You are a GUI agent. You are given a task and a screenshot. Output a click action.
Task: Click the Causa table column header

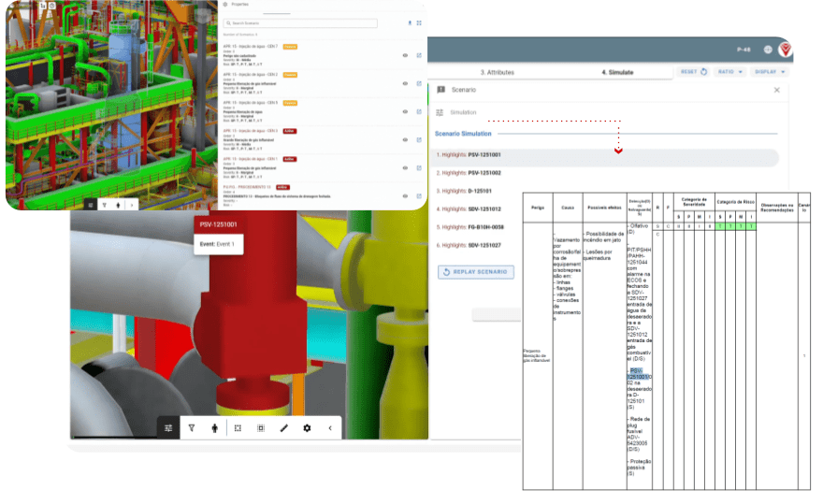568,208
